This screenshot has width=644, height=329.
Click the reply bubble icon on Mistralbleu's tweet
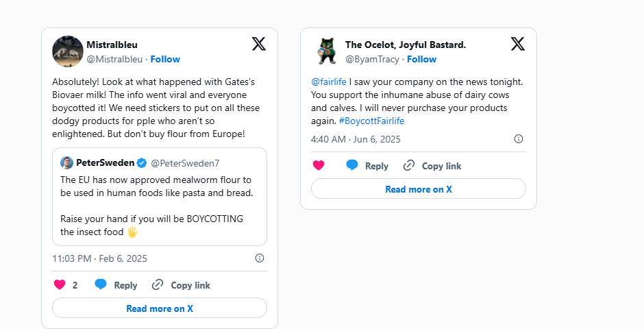(x=101, y=285)
